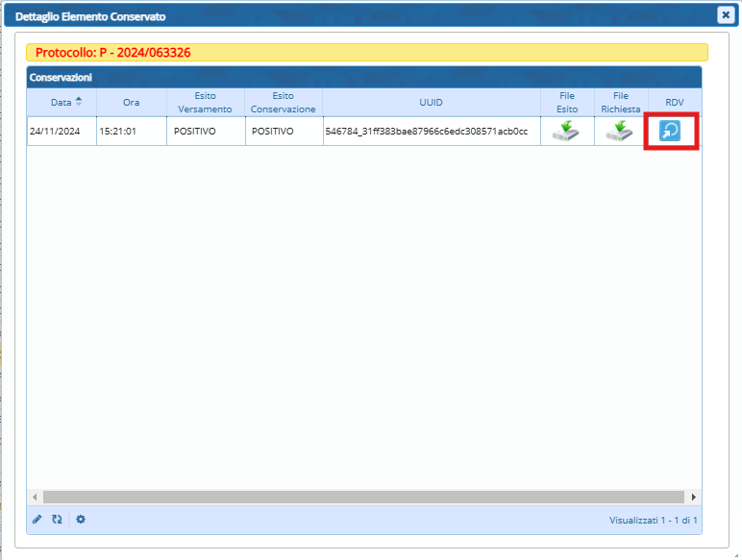This screenshot has height=560, width=742.
Task: Sort by the Esito Versamento column header
Action: tap(205, 102)
